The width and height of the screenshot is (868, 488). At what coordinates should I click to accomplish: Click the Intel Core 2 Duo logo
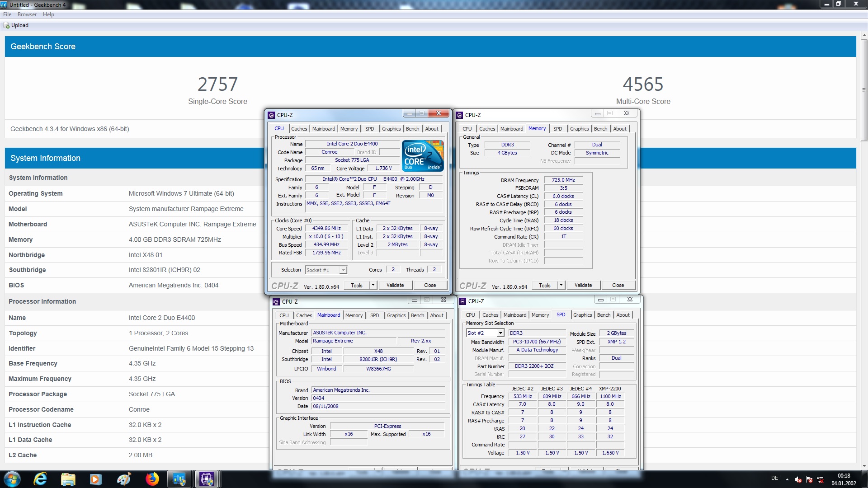[423, 156]
